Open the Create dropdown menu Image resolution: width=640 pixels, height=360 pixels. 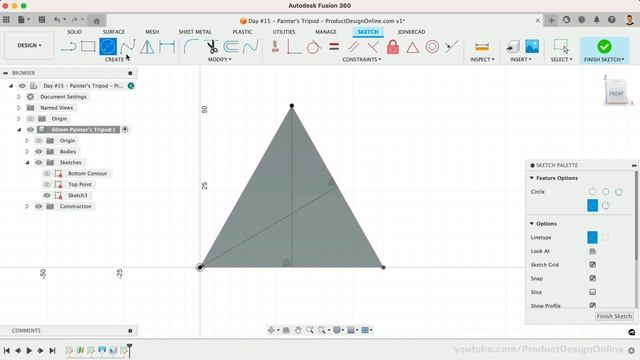(116, 60)
